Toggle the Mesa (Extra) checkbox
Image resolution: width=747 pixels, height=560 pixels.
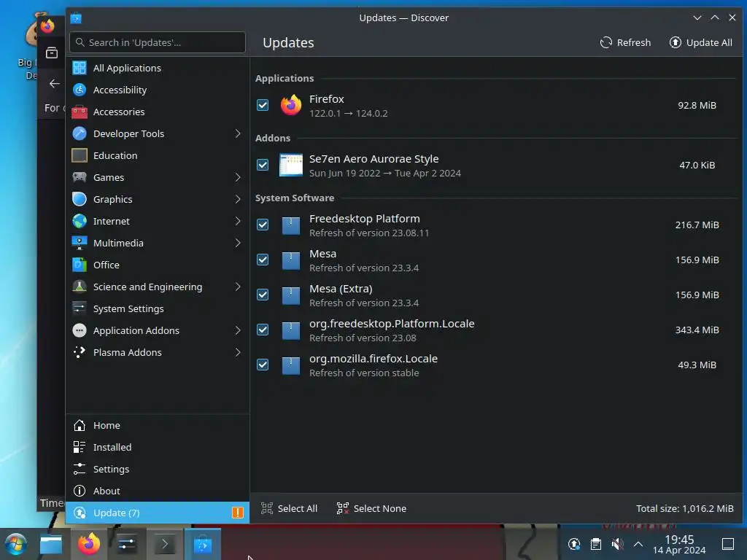(x=263, y=295)
